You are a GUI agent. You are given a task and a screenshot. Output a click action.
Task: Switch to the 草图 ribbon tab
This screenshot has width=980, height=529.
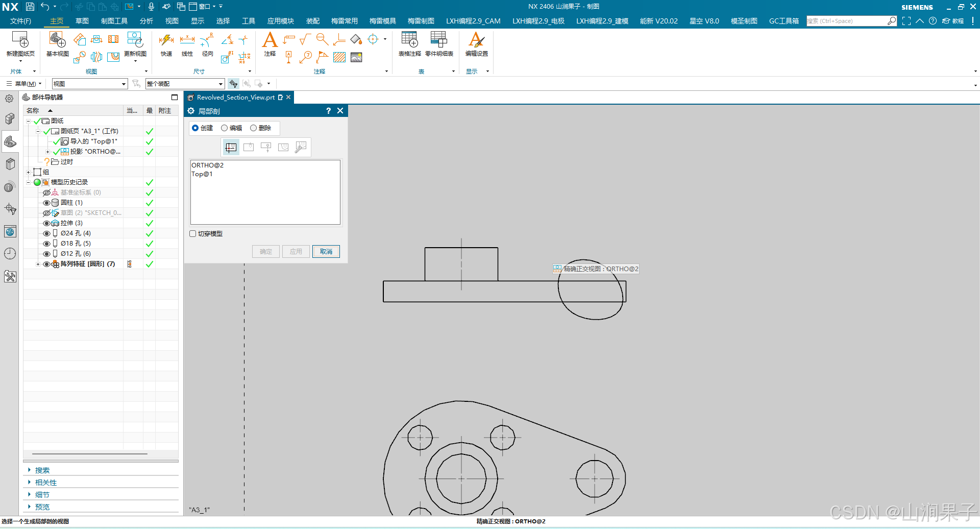coord(82,21)
